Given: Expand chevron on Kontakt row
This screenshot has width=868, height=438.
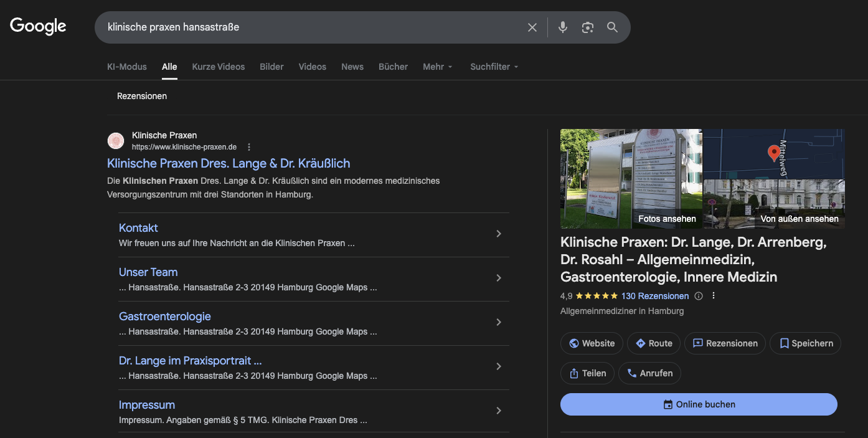Looking at the screenshot, I should point(499,234).
